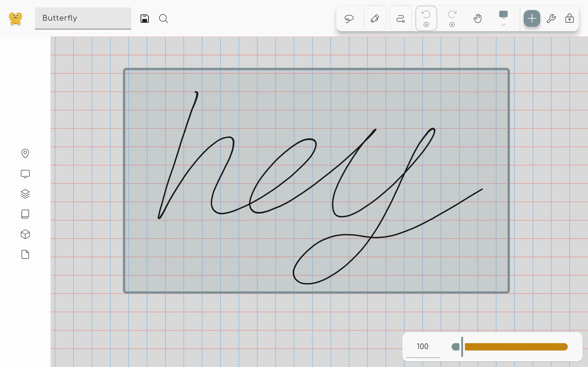Open search with magnifier icon

[x=163, y=18]
